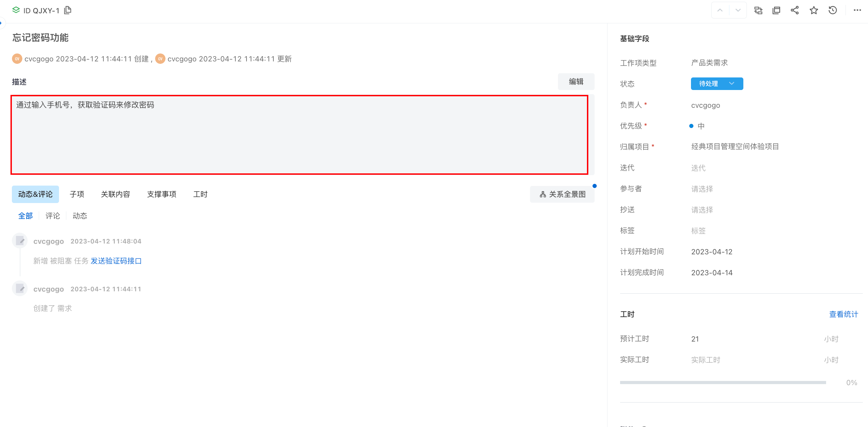Screen dimensions: 868x427
Task: Switch to the 子项 tab
Action: pos(77,194)
